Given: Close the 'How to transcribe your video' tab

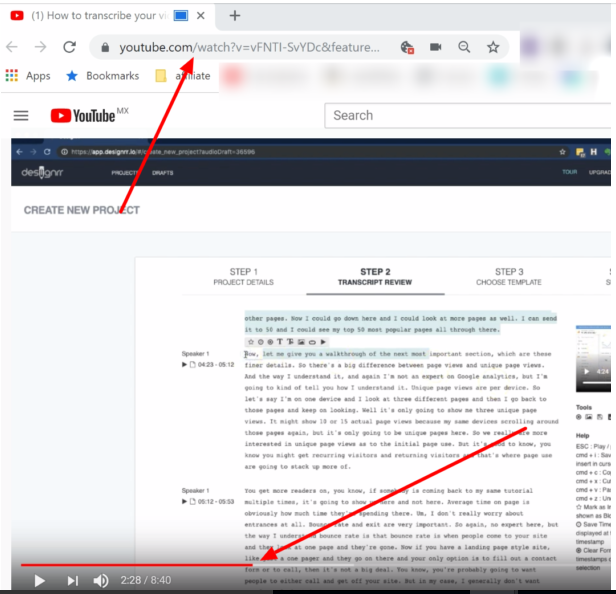Looking at the screenshot, I should [201, 16].
